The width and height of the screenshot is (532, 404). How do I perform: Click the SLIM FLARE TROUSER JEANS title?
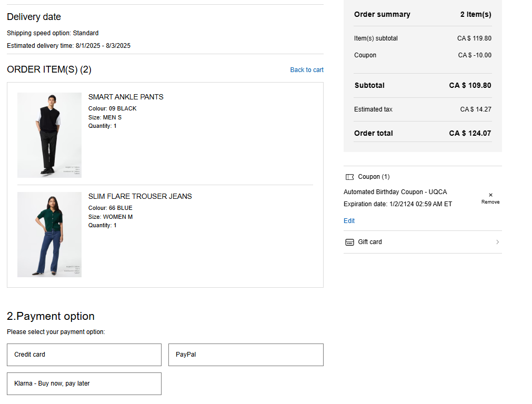140,196
